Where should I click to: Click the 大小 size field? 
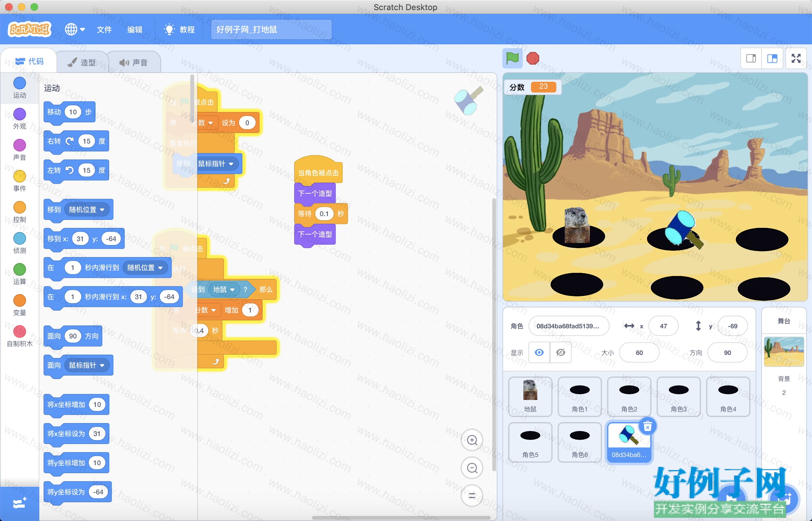tap(639, 352)
